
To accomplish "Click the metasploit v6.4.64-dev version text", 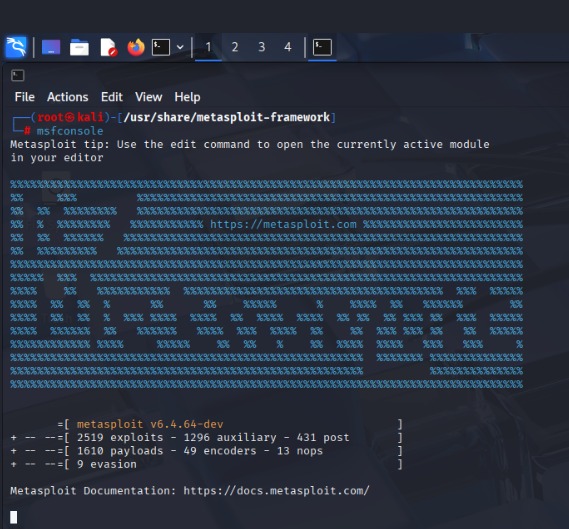I will [150, 424].
